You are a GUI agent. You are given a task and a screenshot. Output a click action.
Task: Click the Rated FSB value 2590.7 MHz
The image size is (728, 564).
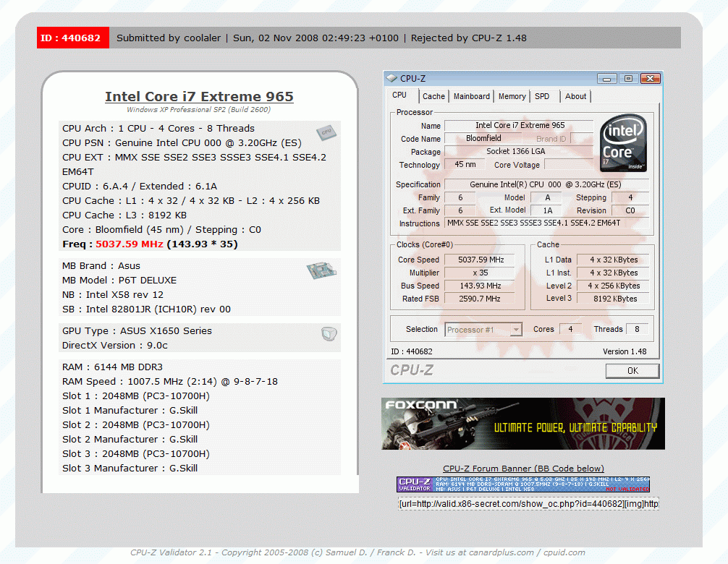pos(480,299)
